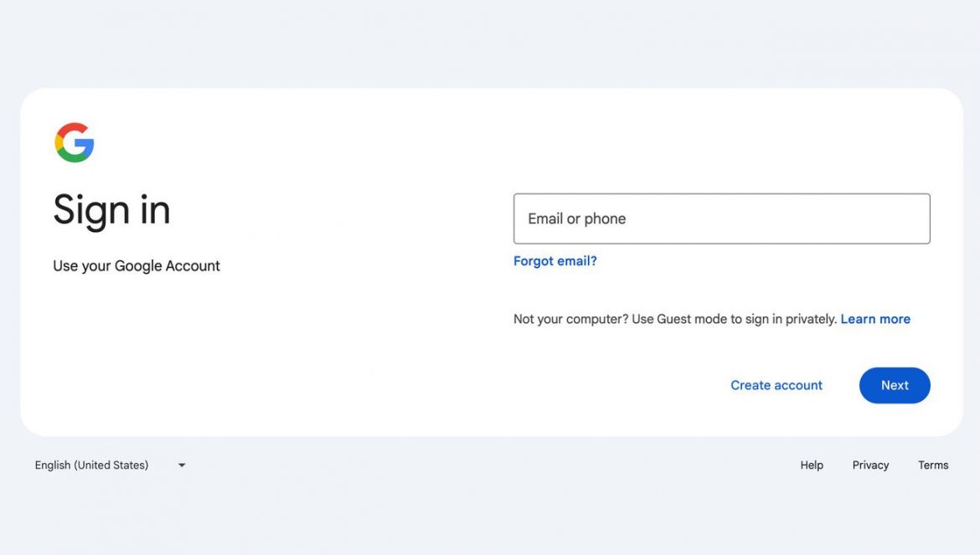Click the Create account button
Screen dimensions: 980x555
776,385
